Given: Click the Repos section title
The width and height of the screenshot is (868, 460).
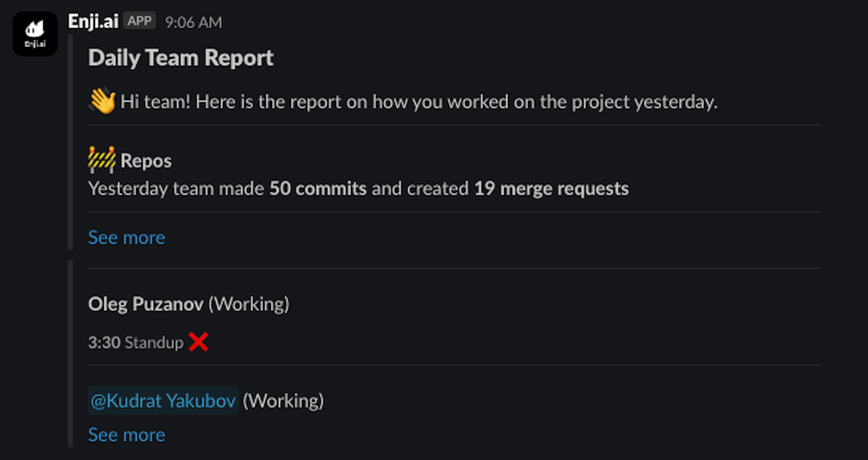Looking at the screenshot, I should pos(146,161).
